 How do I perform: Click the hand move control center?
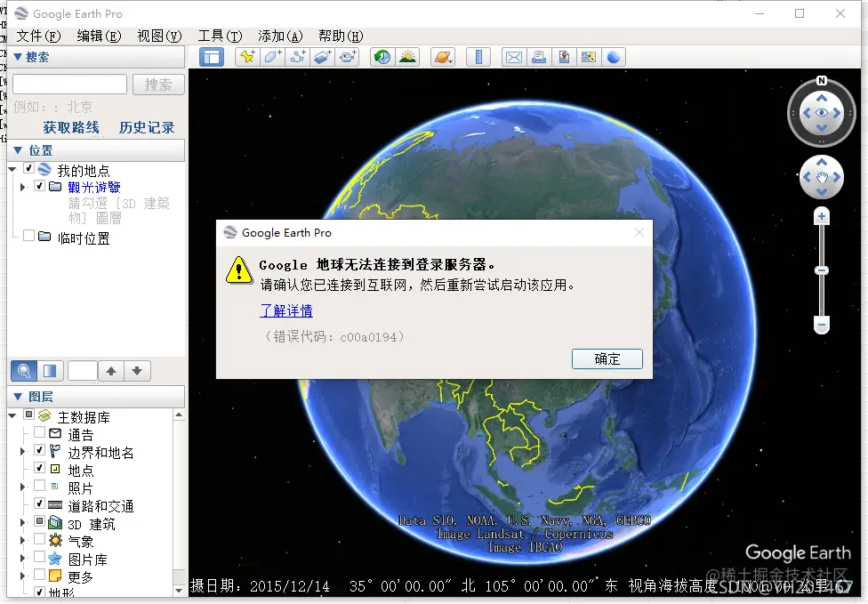(x=822, y=177)
